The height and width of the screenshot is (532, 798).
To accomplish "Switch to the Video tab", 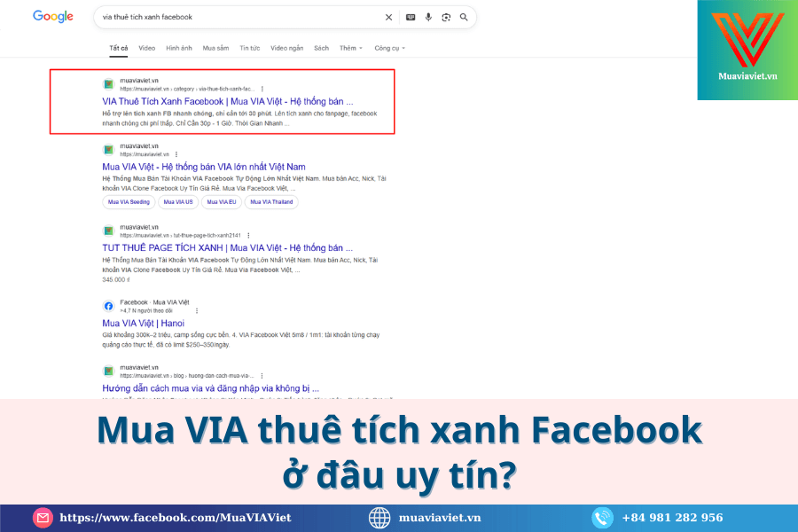I will [x=146, y=49].
